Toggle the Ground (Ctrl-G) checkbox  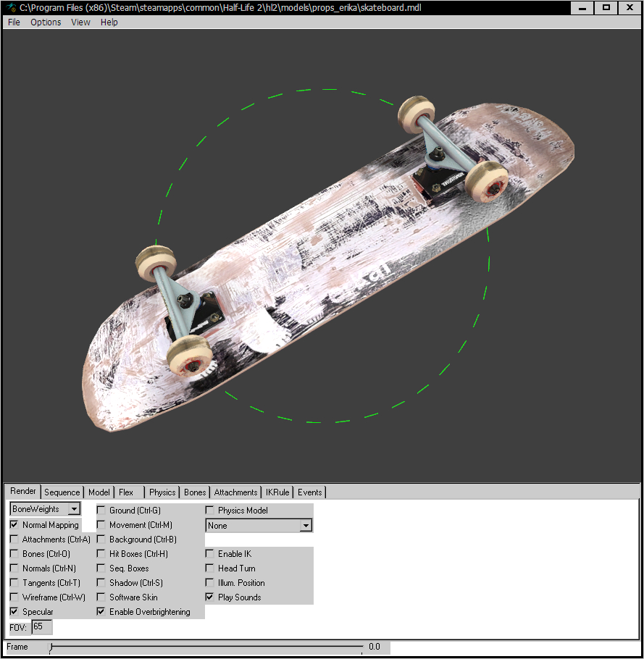click(x=102, y=511)
